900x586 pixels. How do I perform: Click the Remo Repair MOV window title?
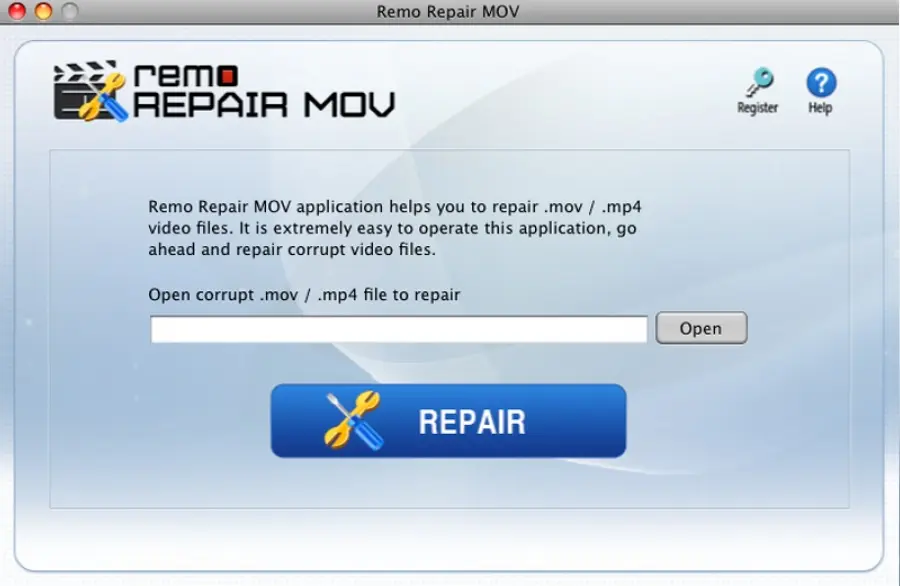(448, 11)
